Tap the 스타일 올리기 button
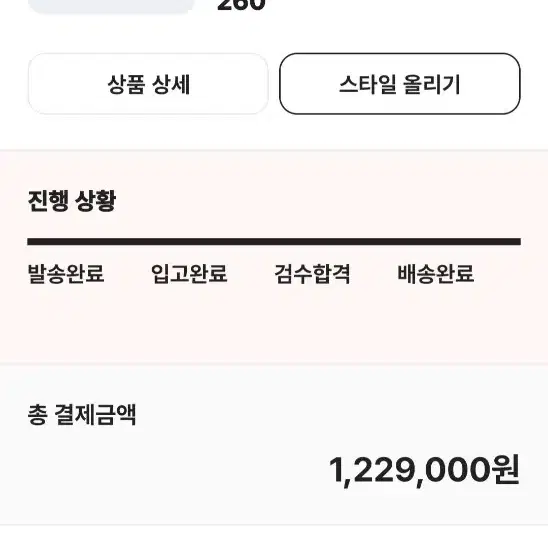Image resolution: width=548 pixels, height=548 pixels. (400, 84)
